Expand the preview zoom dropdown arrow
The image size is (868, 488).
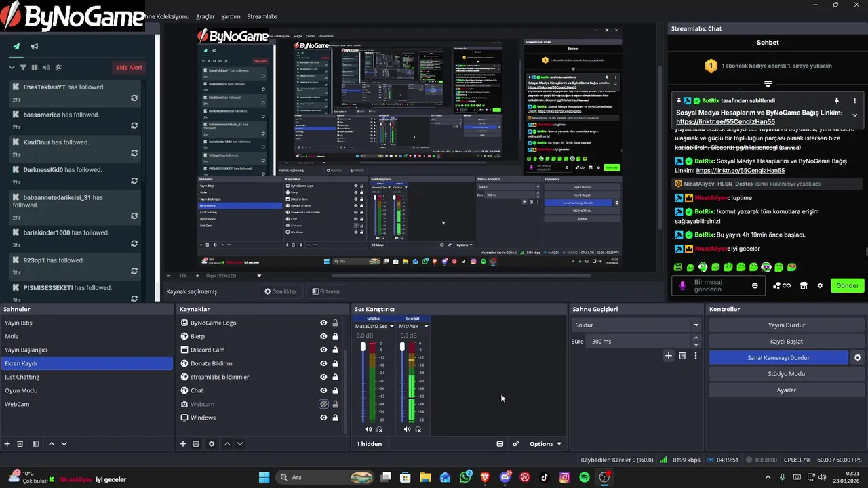(259, 276)
